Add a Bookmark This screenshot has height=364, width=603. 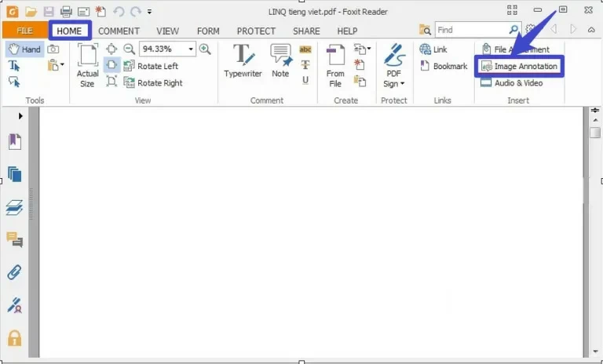click(444, 66)
